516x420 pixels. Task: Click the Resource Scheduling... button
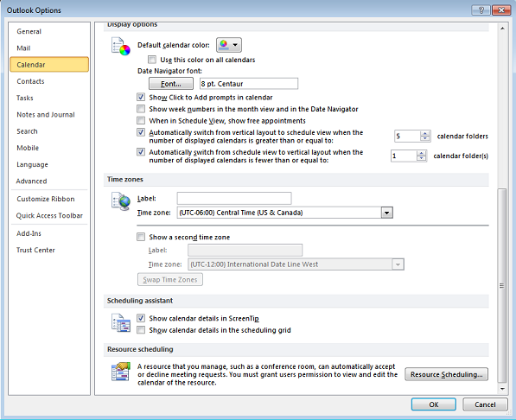tap(446, 374)
